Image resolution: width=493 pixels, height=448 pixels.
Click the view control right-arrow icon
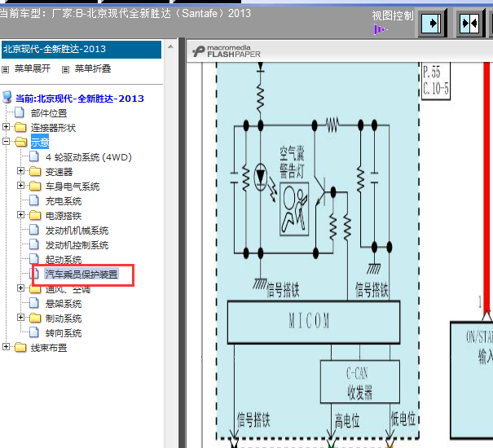click(x=432, y=23)
